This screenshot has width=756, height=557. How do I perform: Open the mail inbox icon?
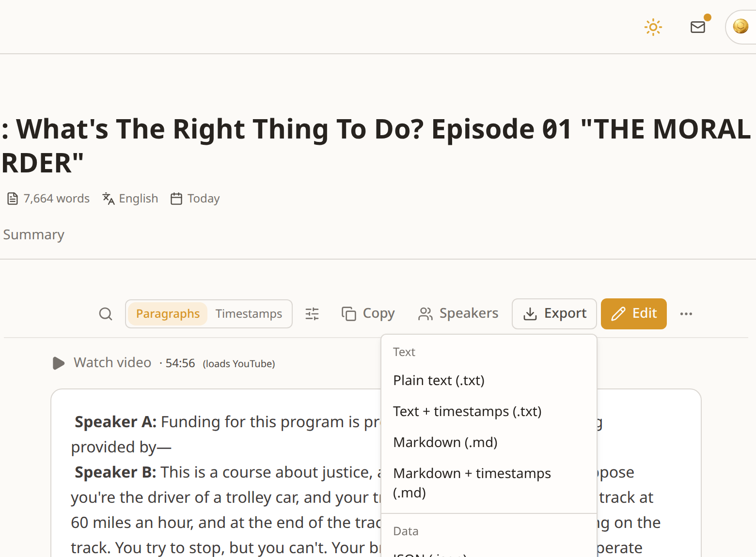click(698, 27)
